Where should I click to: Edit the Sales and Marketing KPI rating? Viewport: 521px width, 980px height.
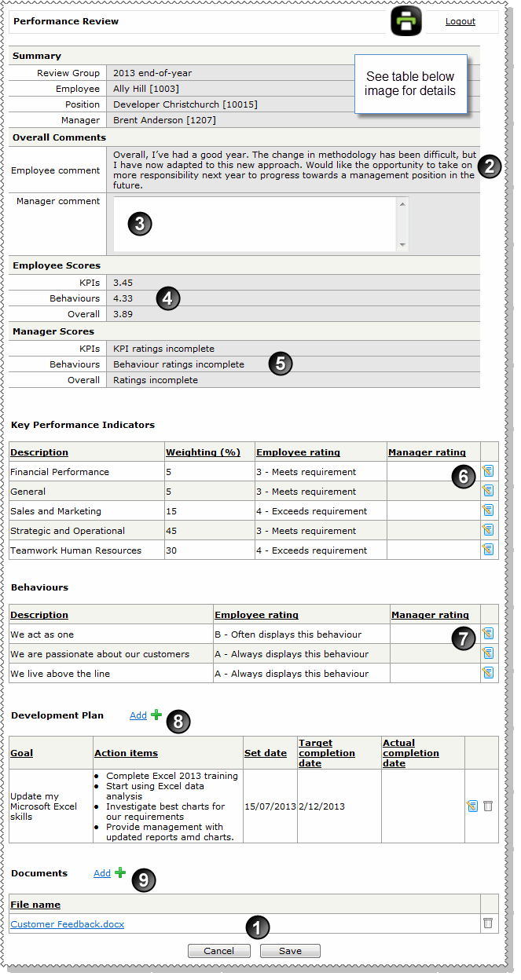(x=488, y=510)
